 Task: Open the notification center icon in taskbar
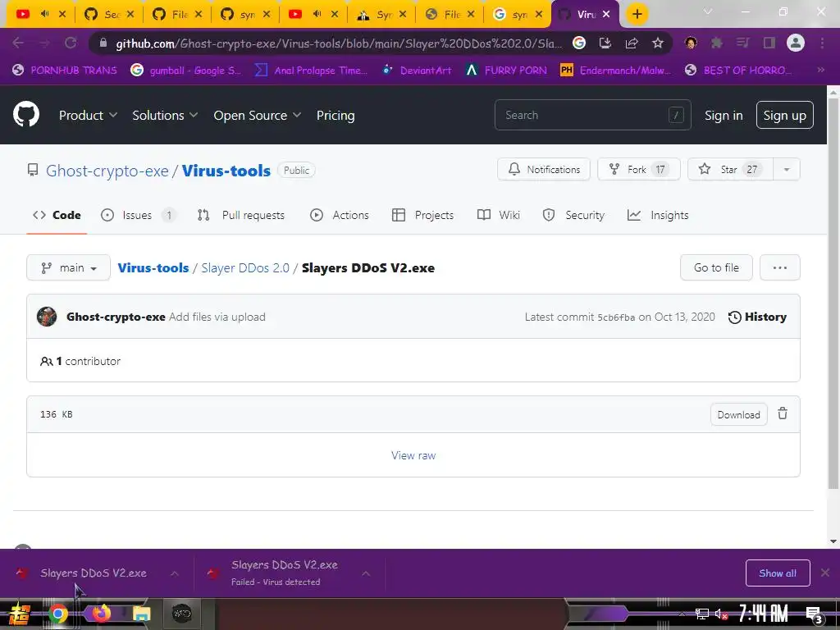click(815, 614)
